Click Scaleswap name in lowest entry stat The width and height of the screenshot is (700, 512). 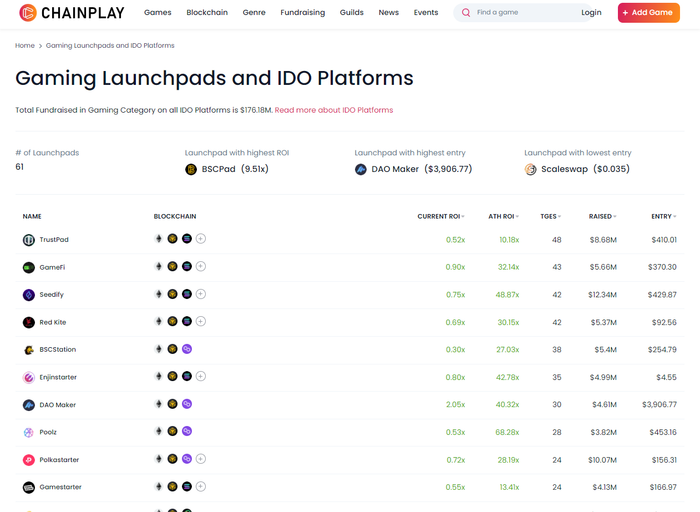click(564, 169)
